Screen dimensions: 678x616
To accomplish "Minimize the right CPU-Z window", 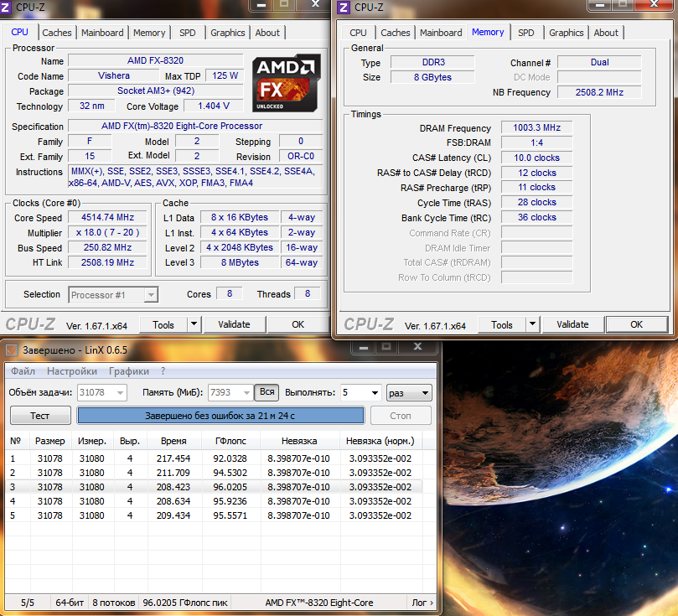I will 600,6.
